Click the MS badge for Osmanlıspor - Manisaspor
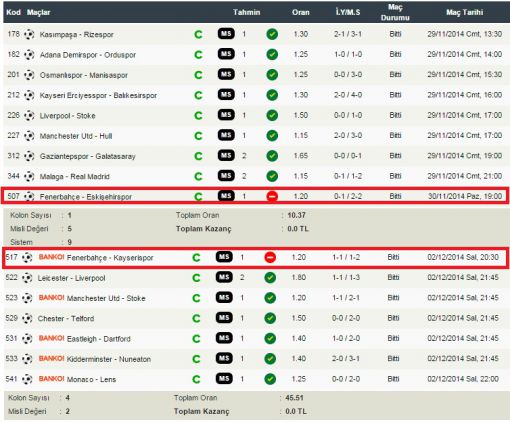 [226, 74]
